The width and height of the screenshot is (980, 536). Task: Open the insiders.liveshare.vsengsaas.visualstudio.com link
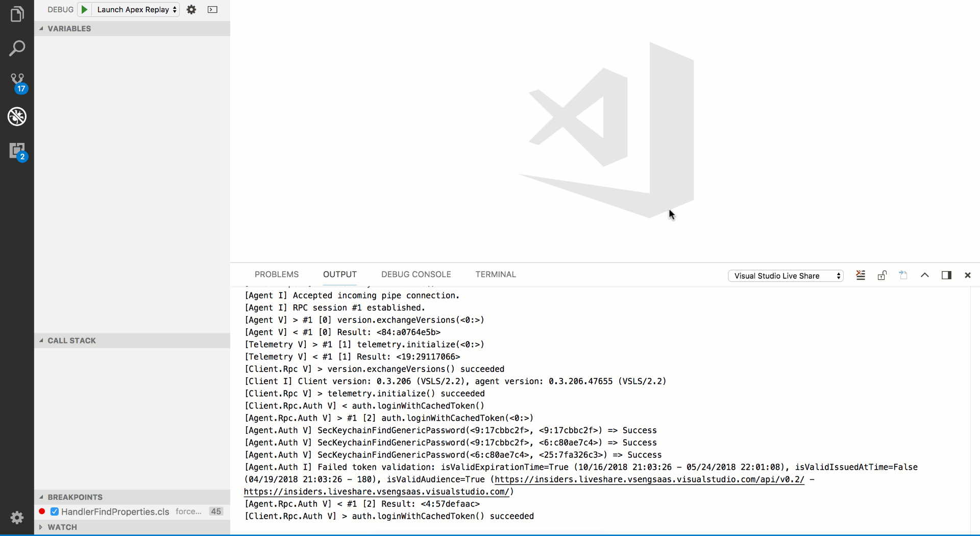coord(377,492)
